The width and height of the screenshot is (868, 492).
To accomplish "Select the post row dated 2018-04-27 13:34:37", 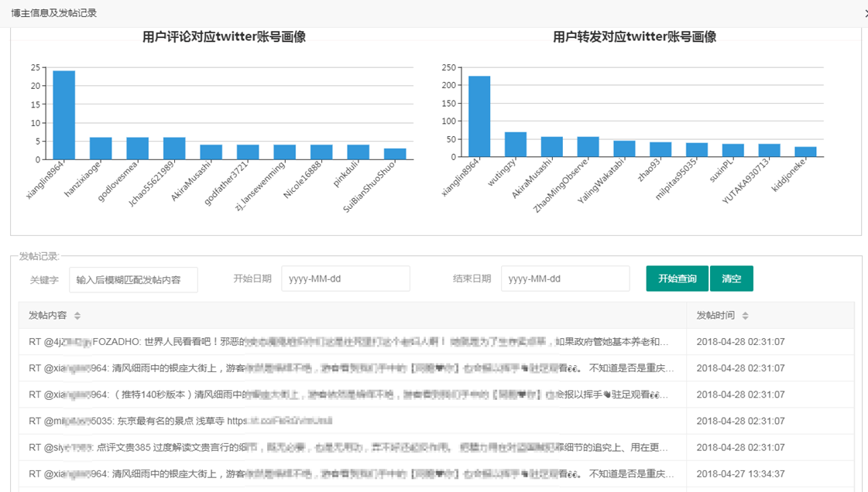I will click(348, 473).
